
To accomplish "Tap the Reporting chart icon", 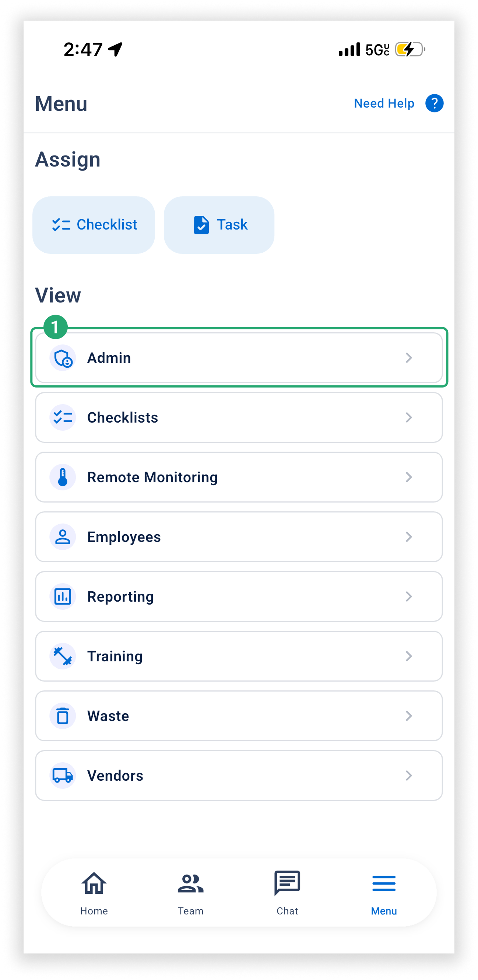I will (63, 596).
